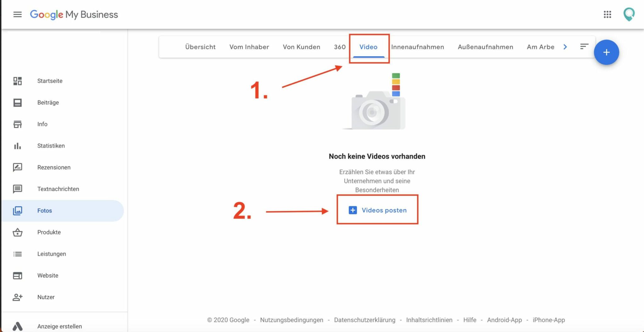Open the Android-App footer link
Viewport: 644px width, 332px height.
tap(504, 320)
